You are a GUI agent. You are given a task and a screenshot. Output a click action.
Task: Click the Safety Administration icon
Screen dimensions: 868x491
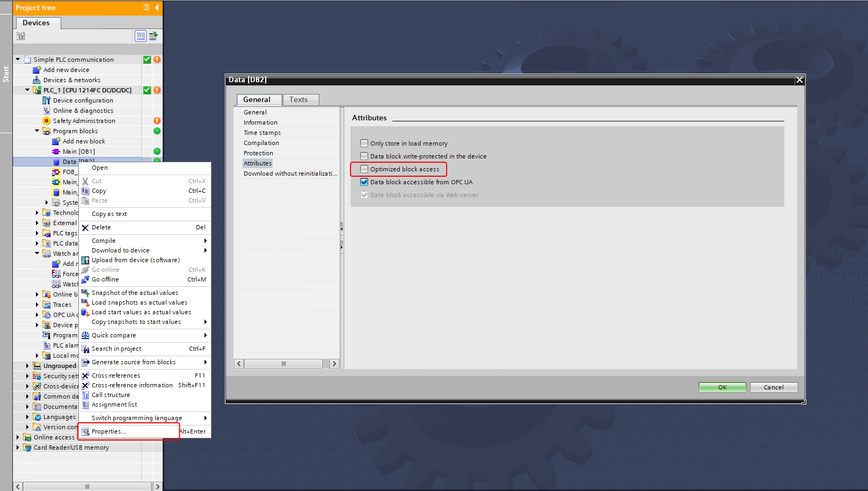46,121
